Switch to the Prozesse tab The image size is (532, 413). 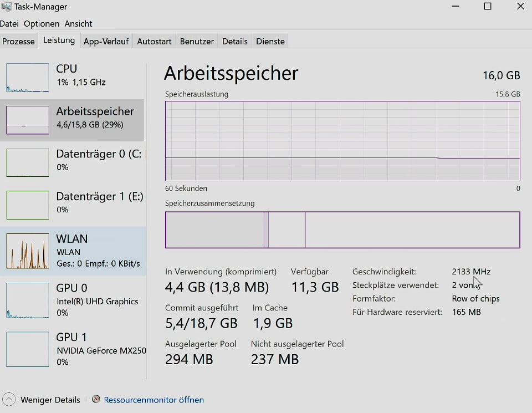pyautogui.click(x=18, y=42)
